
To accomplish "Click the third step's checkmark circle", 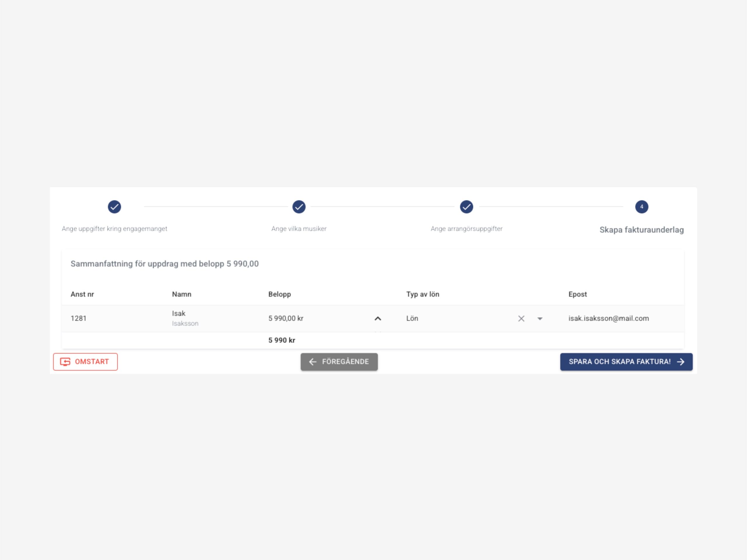I will 466,207.
